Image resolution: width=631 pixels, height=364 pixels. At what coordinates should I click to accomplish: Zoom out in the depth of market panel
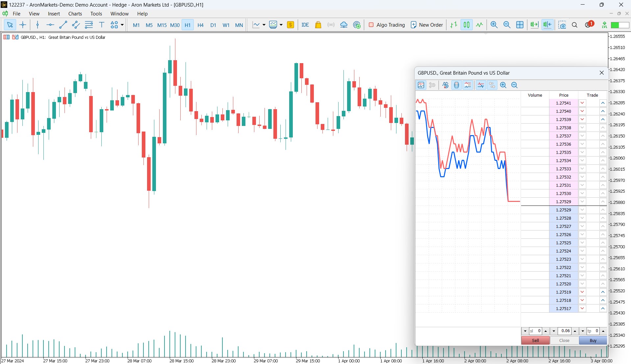pos(515,85)
